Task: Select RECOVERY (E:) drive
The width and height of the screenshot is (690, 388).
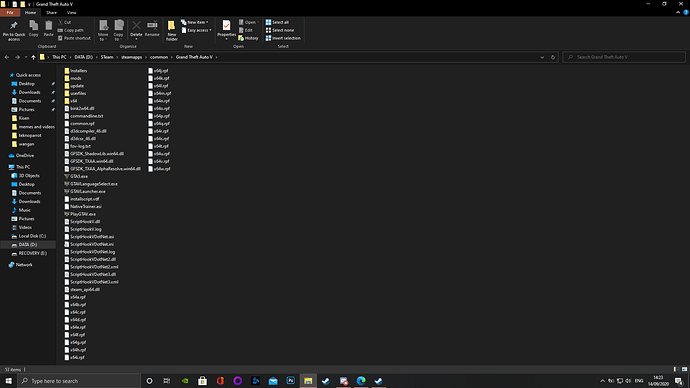Action: 33,253
